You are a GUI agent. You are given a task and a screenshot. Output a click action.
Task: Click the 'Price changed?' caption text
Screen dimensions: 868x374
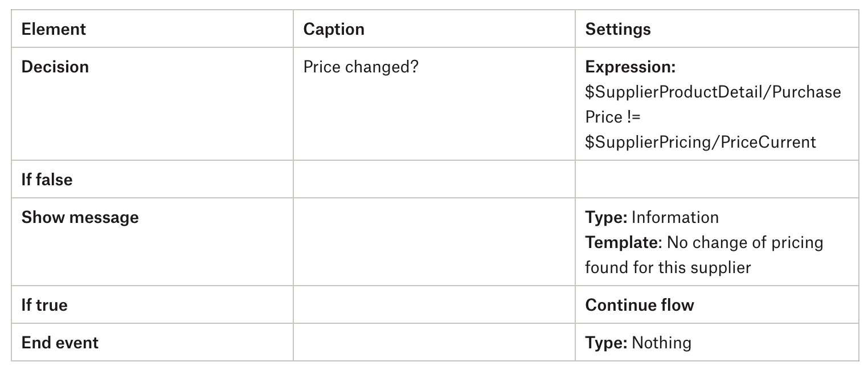[361, 67]
